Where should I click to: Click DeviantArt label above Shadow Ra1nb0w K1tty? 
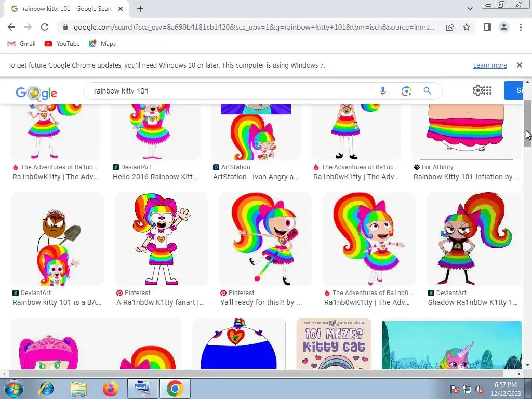(451, 293)
